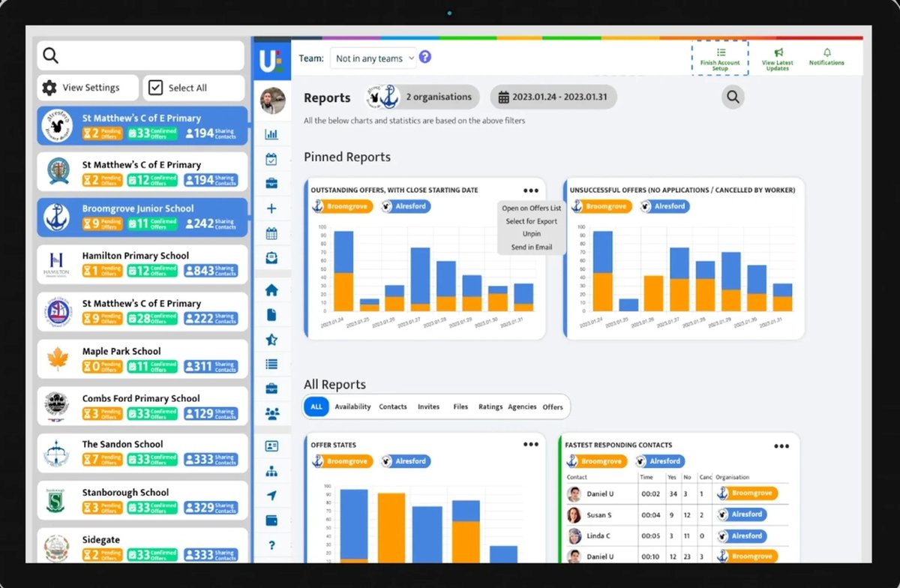Open the three-dots menu on Offer States card
900x588 pixels.
[531, 444]
